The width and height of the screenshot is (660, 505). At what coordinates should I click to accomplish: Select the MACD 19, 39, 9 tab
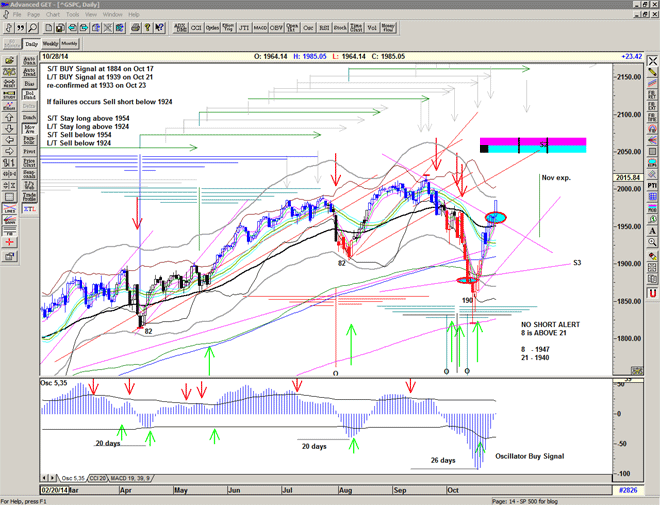[132, 479]
